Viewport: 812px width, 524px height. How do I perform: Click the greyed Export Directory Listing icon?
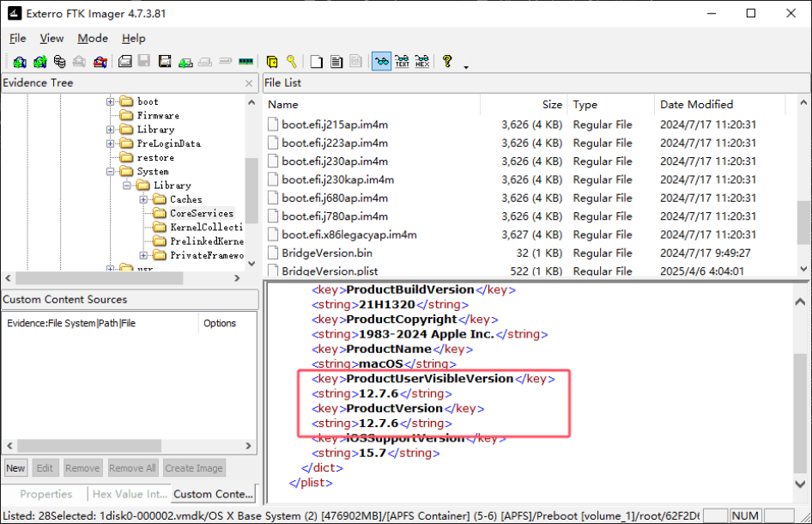point(356,62)
